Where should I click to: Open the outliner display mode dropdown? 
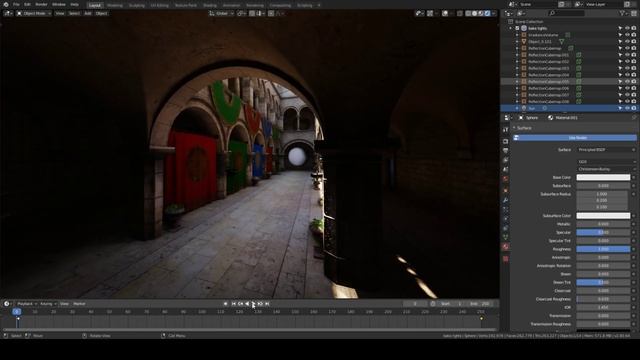pyautogui.click(x=522, y=13)
